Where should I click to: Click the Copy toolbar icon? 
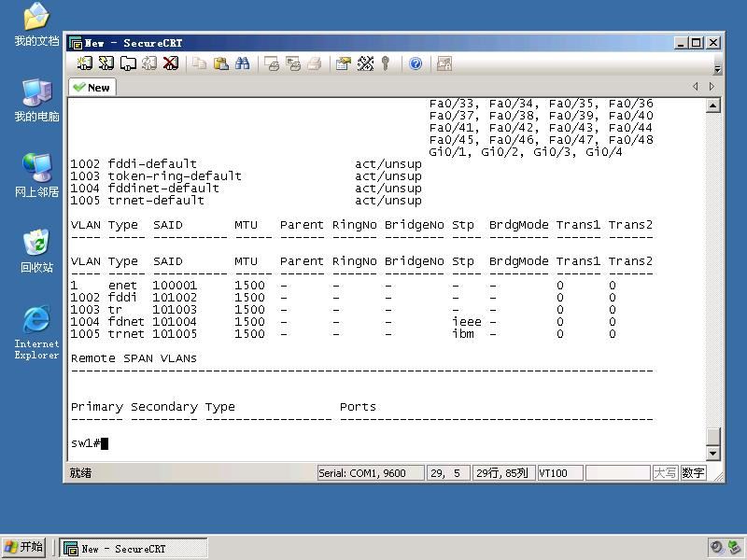tap(199, 63)
